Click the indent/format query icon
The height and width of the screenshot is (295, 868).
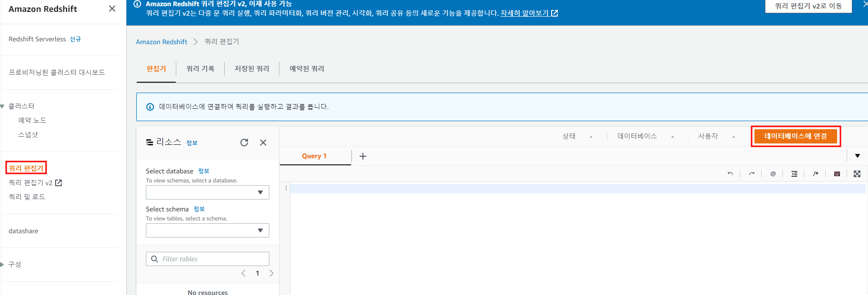point(794,174)
